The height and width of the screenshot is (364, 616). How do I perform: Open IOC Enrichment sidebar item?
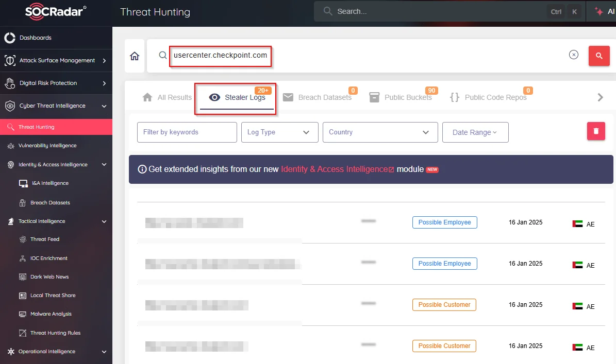click(x=49, y=258)
